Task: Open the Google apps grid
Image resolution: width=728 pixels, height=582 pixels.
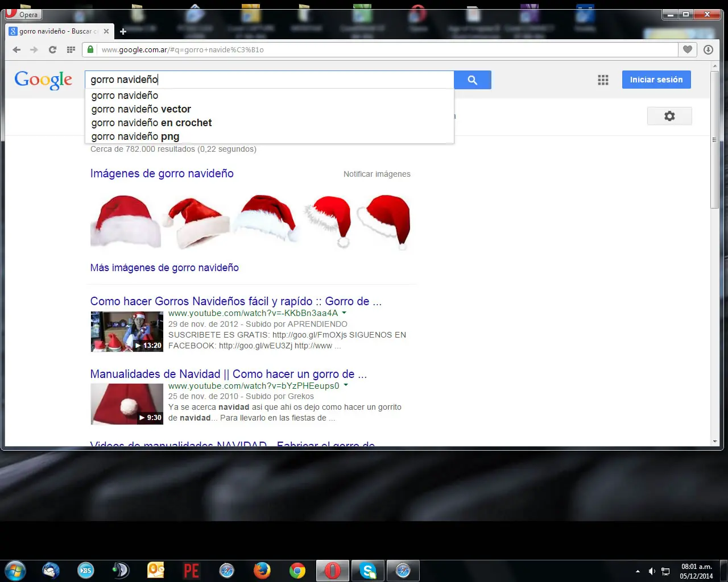Action: click(x=603, y=80)
